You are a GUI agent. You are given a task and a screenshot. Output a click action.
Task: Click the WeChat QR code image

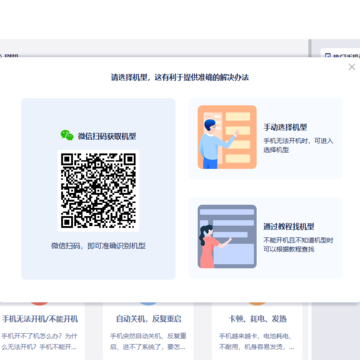coord(98,190)
